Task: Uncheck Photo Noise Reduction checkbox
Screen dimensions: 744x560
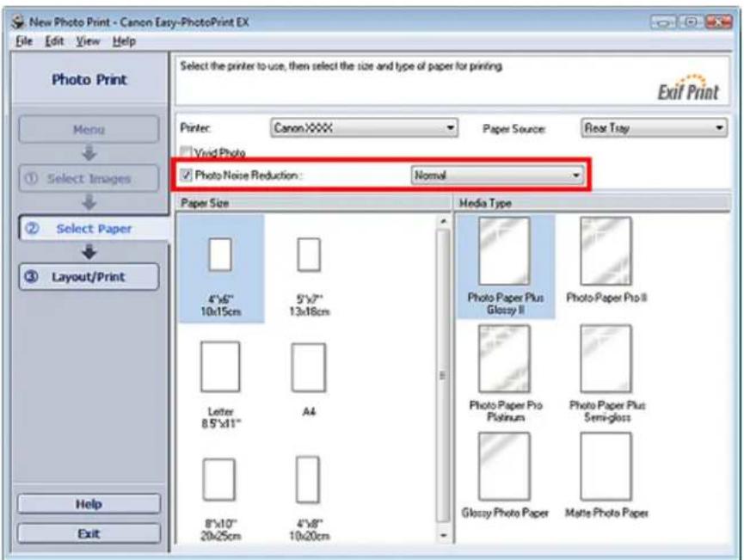Action: tap(187, 175)
